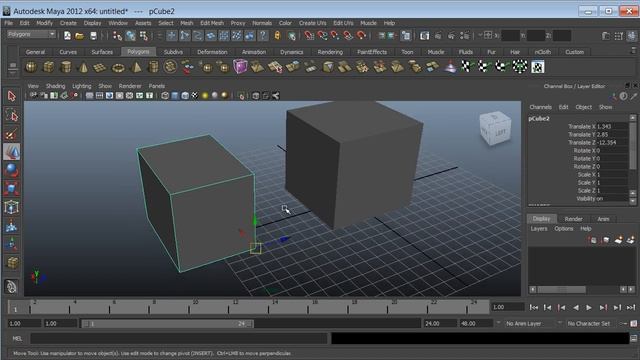Create a polygon sphere from the shelf
The image size is (640, 360).
pos(31,67)
